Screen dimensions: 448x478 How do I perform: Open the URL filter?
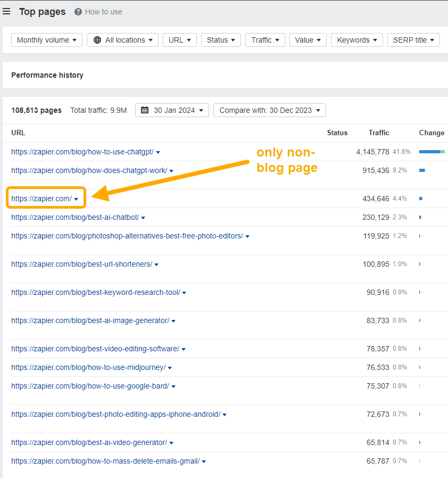point(179,39)
